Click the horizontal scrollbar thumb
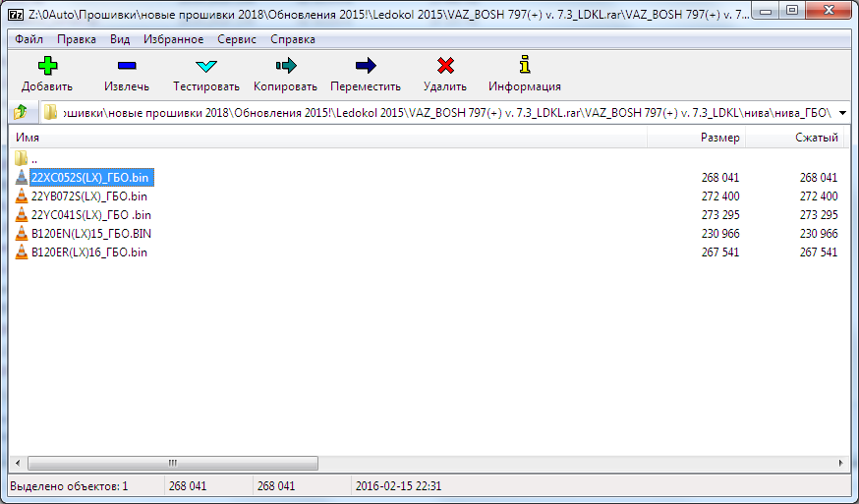 tap(173, 463)
